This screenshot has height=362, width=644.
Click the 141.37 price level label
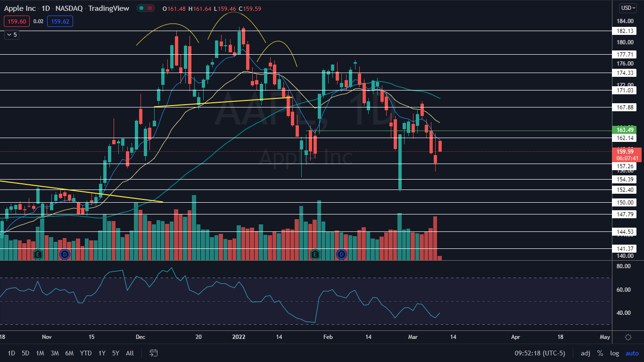click(x=625, y=248)
